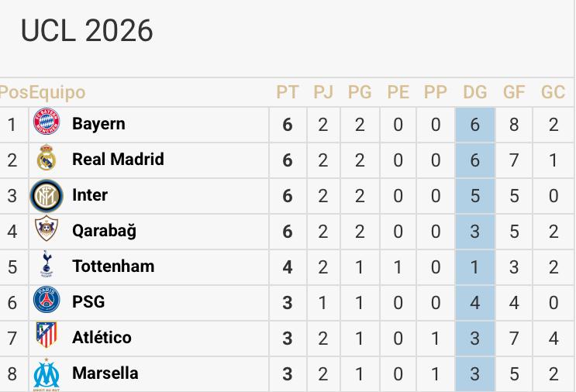Select the Atlético Madrid crest
The width and height of the screenshot is (576, 392).
pos(47,338)
